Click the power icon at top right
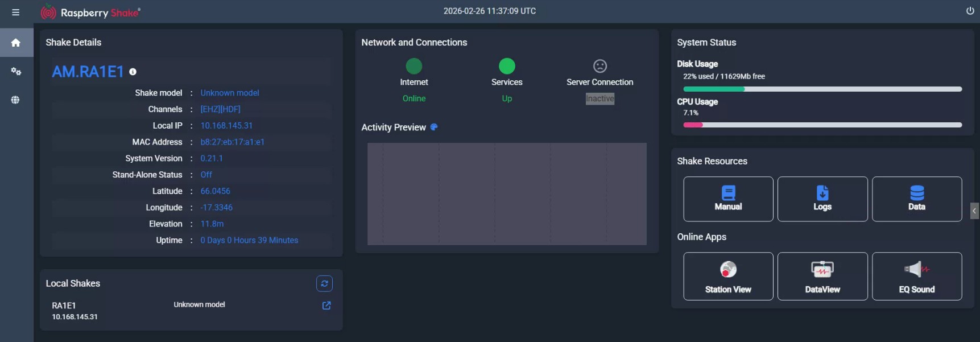Screen dimensions: 980x342 (970, 11)
